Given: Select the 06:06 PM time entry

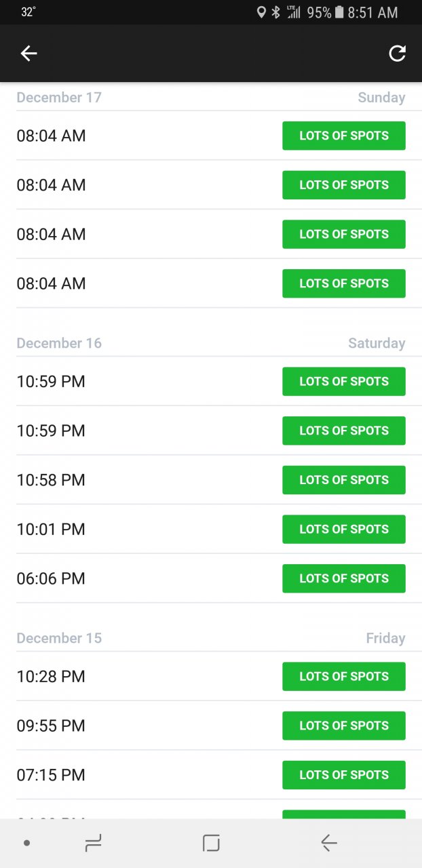Looking at the screenshot, I should pos(51,578).
